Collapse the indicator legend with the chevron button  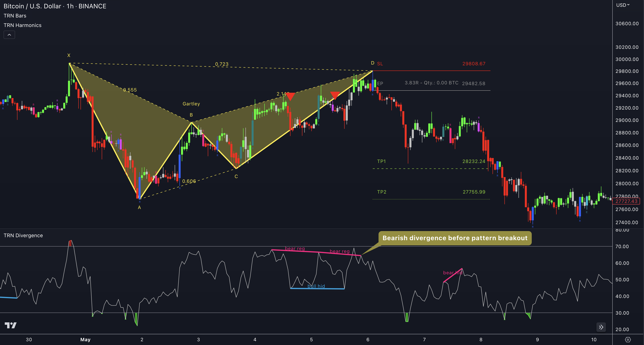9,35
